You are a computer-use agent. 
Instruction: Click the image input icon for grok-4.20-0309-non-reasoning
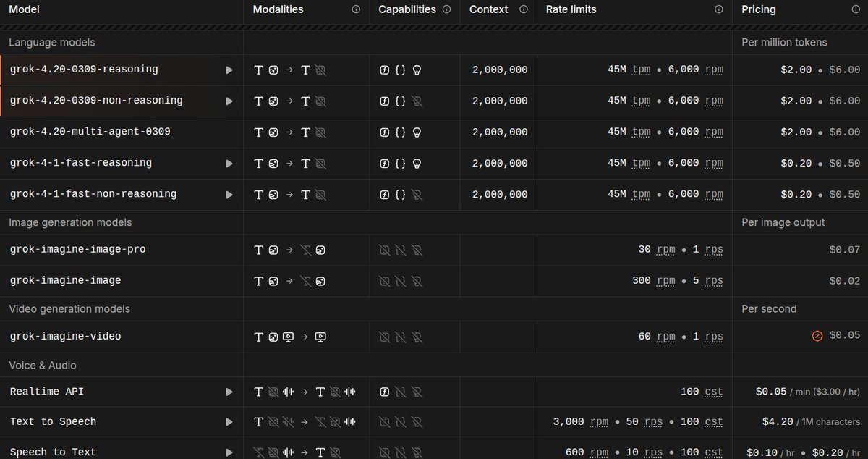(273, 101)
